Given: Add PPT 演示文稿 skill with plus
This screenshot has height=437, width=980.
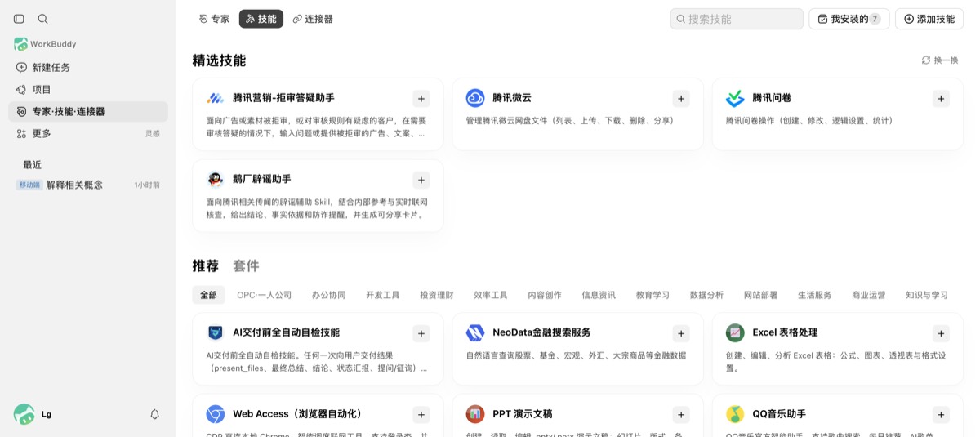Looking at the screenshot, I should click(x=681, y=415).
